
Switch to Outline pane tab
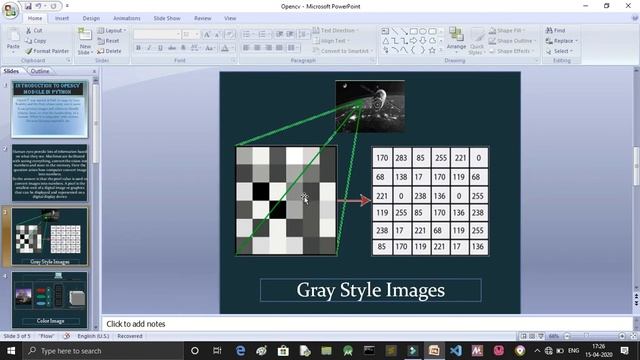pyautogui.click(x=40, y=71)
